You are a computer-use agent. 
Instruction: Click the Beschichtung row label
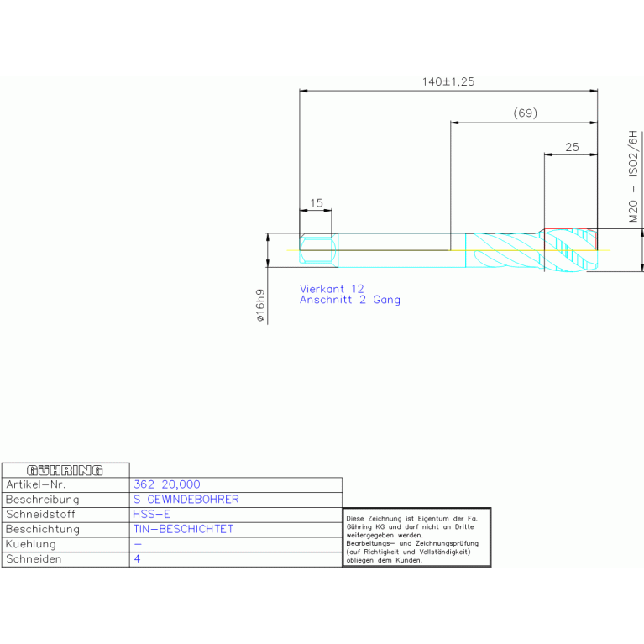coord(43,529)
